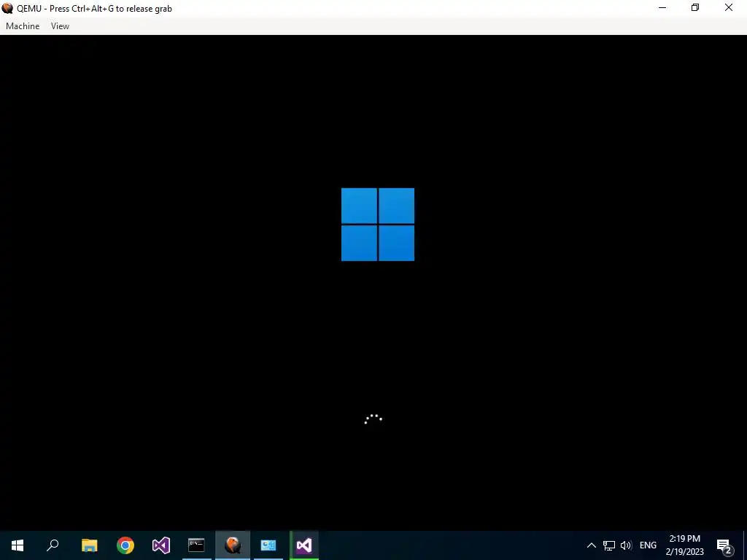Open Google Chrome from the taskbar
747x560 pixels.
tap(125, 545)
